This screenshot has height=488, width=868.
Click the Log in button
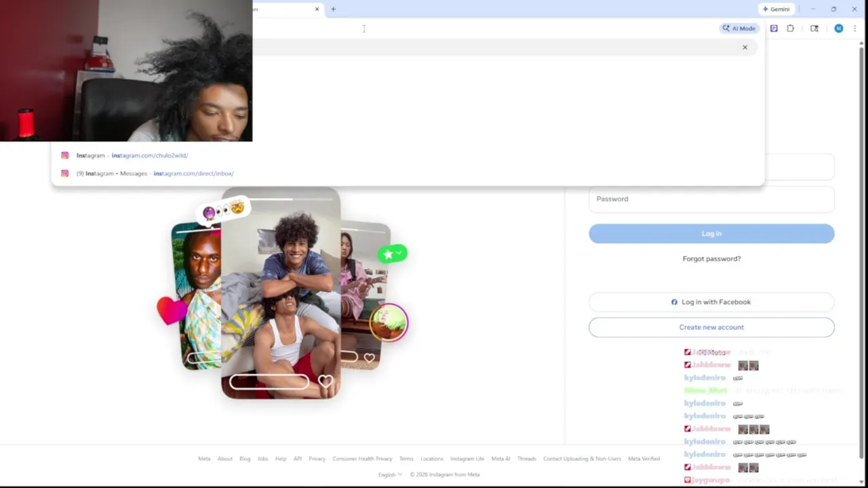(711, 233)
